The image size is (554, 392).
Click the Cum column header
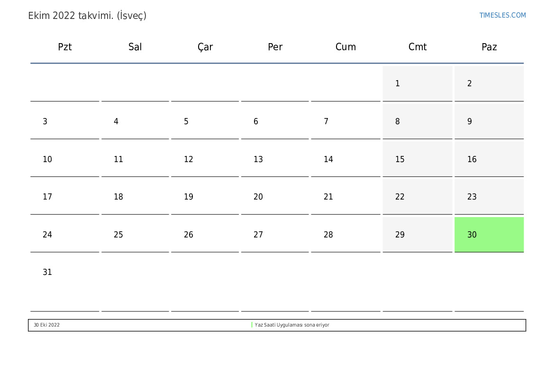click(x=345, y=47)
